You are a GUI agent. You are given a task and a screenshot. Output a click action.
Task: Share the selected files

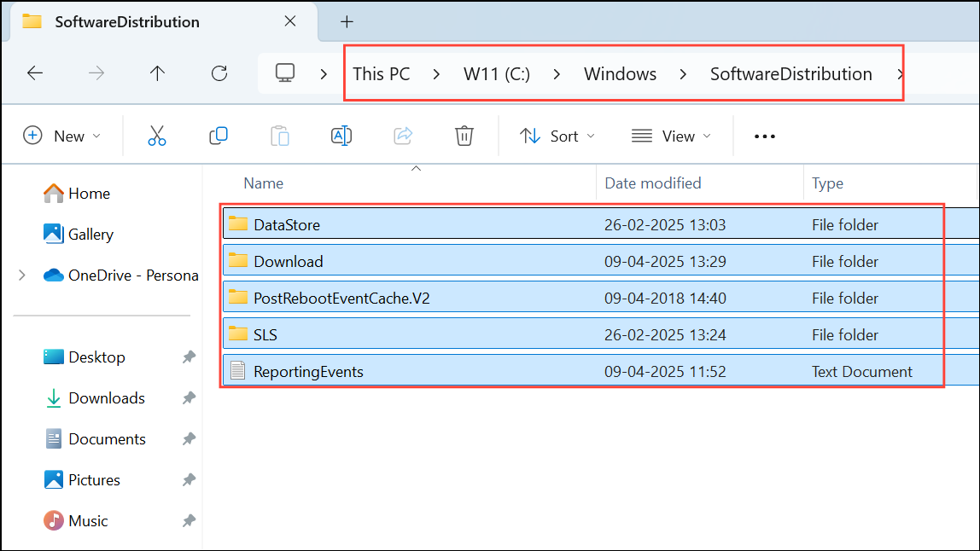tap(402, 136)
